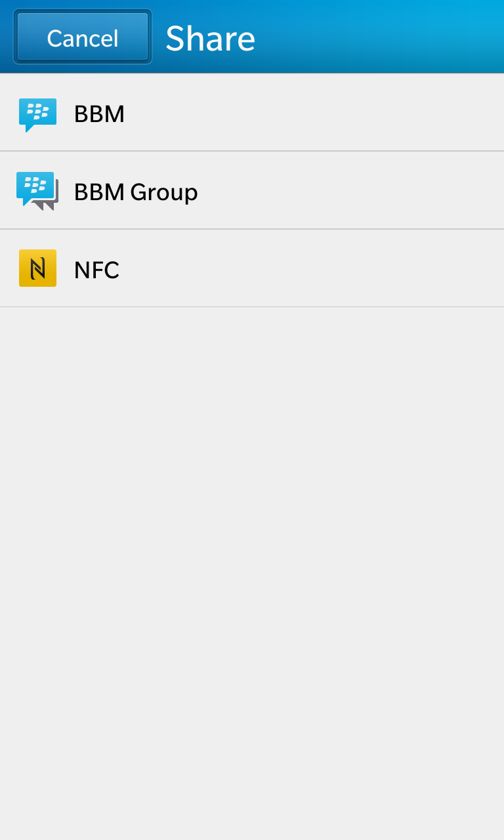This screenshot has height=840, width=504.
Task: Tap the blue BBM chat bubble icon
Action: [x=37, y=114]
